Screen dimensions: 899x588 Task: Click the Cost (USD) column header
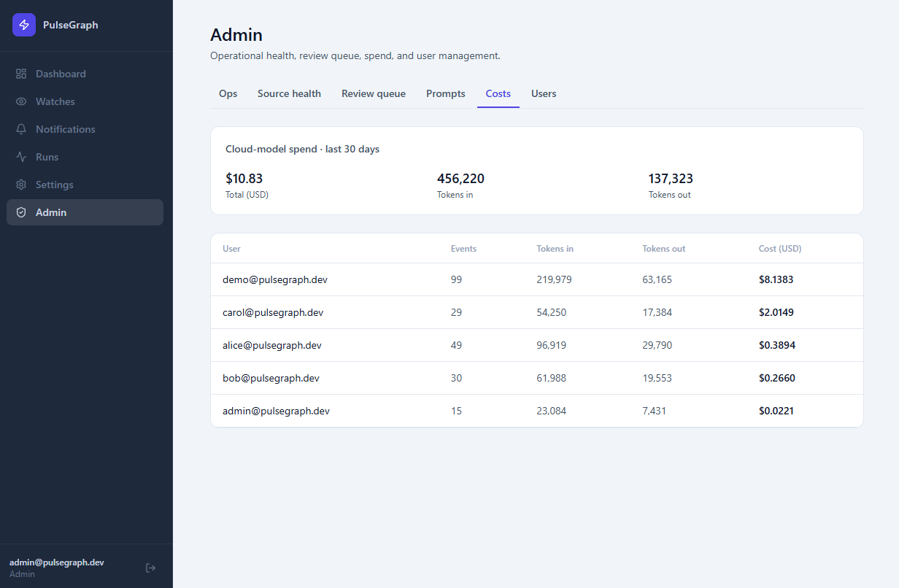780,249
